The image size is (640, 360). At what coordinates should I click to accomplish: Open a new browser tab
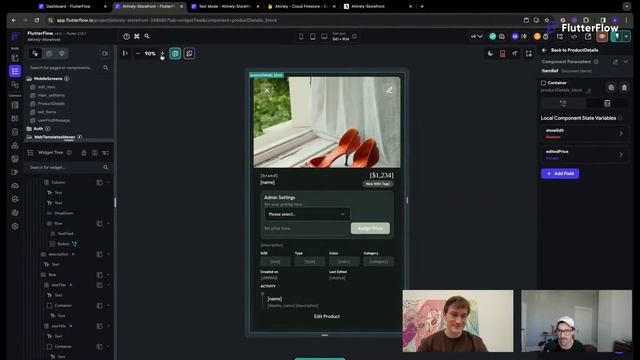coord(422,6)
